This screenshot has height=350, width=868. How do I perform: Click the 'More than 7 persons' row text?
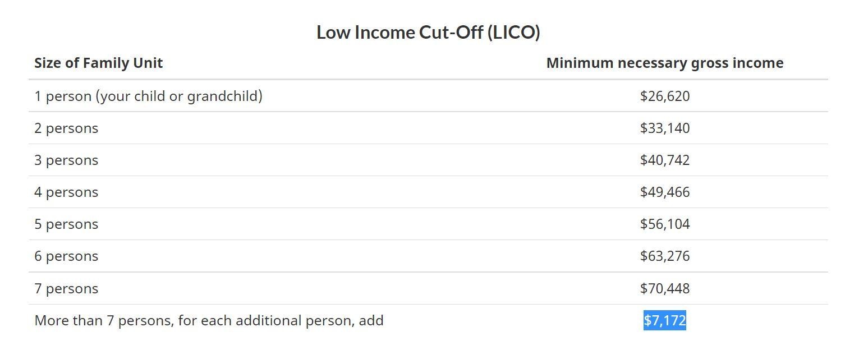104,321
